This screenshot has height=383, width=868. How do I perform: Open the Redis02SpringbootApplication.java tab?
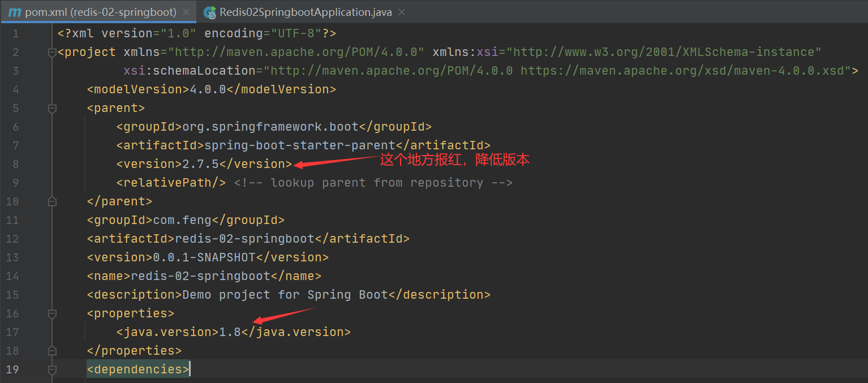(305, 12)
